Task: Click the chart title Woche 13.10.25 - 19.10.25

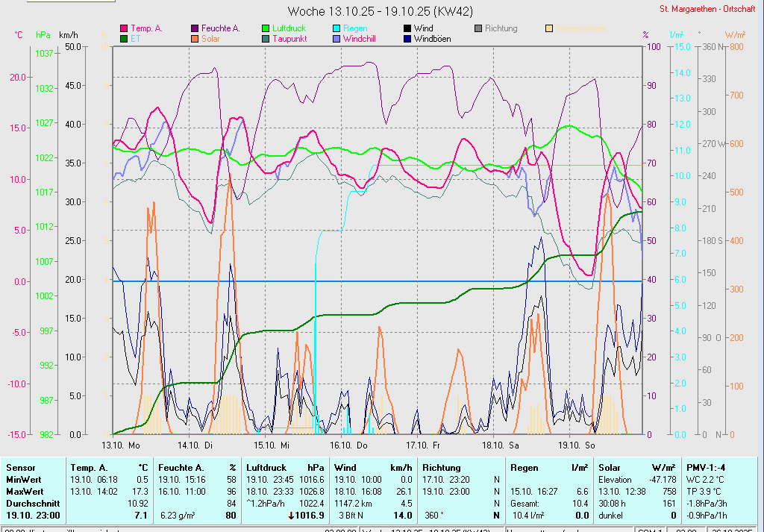Action: pos(380,11)
